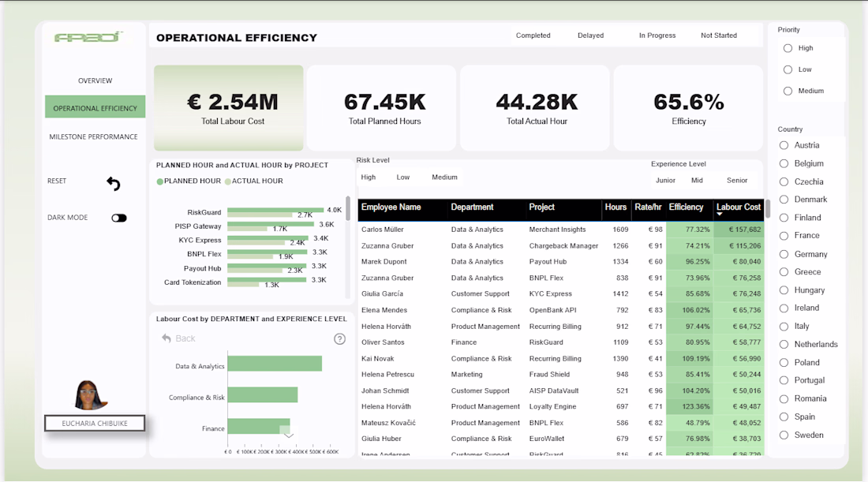Click the project chart vertical scrollbar
The image size is (868, 482).
click(348, 208)
